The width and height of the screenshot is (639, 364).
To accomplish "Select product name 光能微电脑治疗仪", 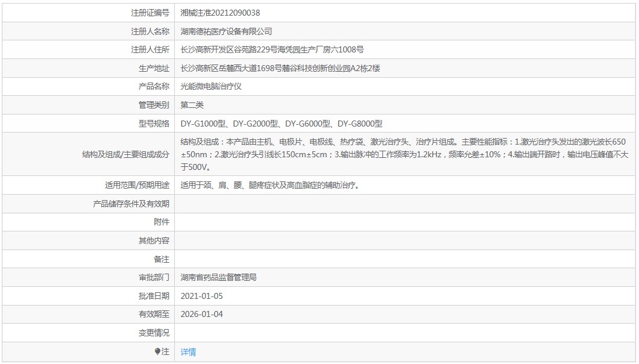I will coord(211,86).
